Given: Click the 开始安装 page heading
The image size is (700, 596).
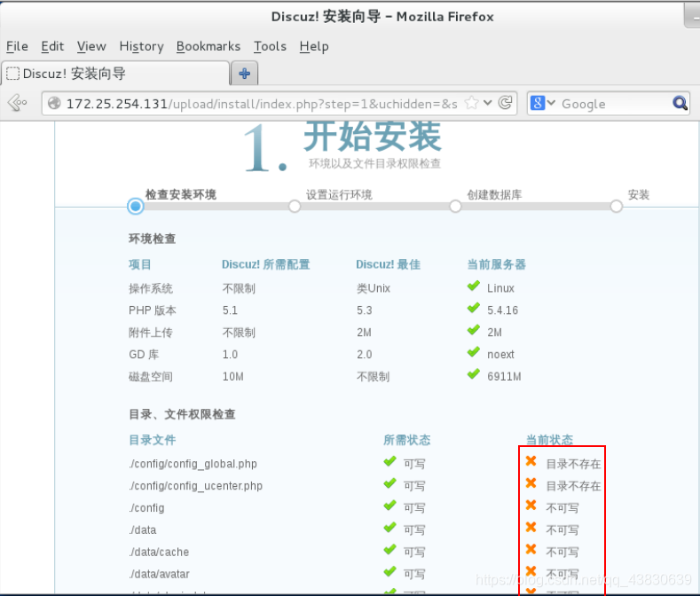Looking at the screenshot, I should (373, 137).
